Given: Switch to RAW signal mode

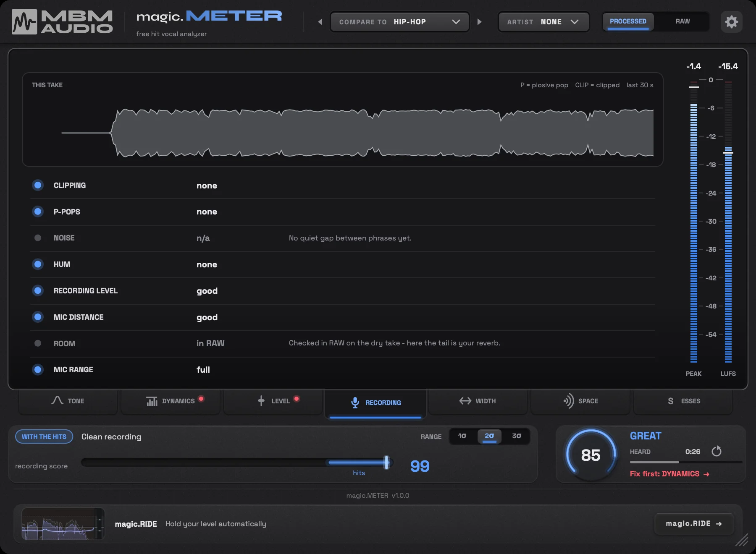Looking at the screenshot, I should (682, 21).
